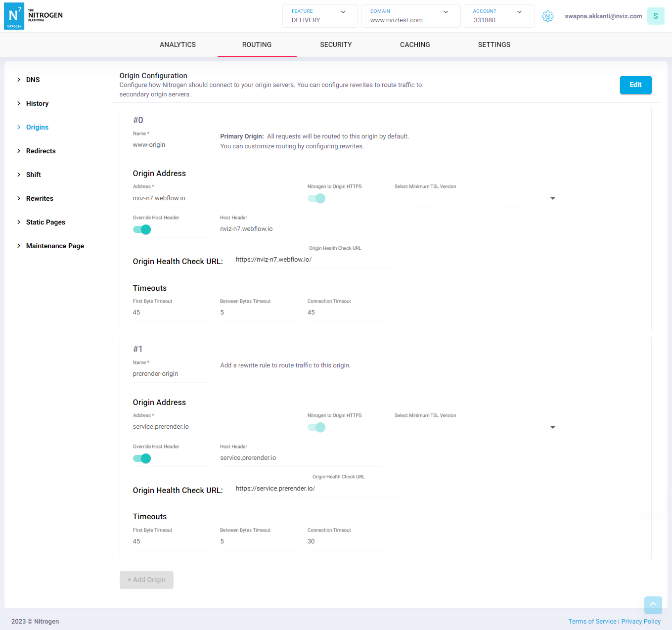Open the settings gear icon in header

(547, 16)
